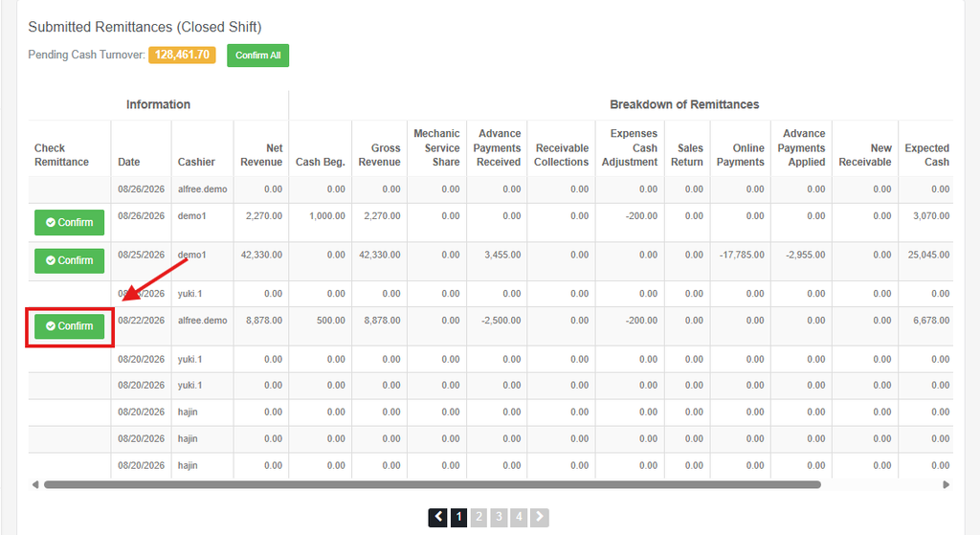Screen dimensions: 980x535
Task: Confirm remittance for demo1 on 08/25/2026
Action: (x=69, y=260)
